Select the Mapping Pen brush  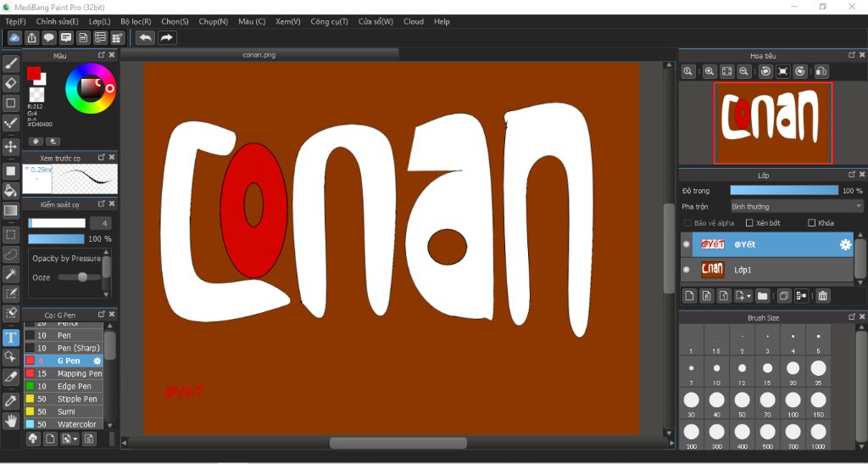click(64, 373)
